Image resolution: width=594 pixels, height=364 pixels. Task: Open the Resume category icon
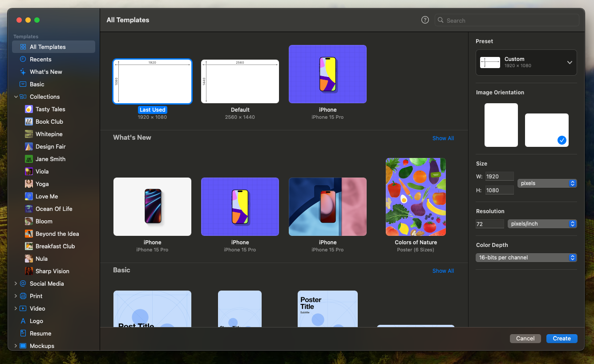tap(23, 333)
